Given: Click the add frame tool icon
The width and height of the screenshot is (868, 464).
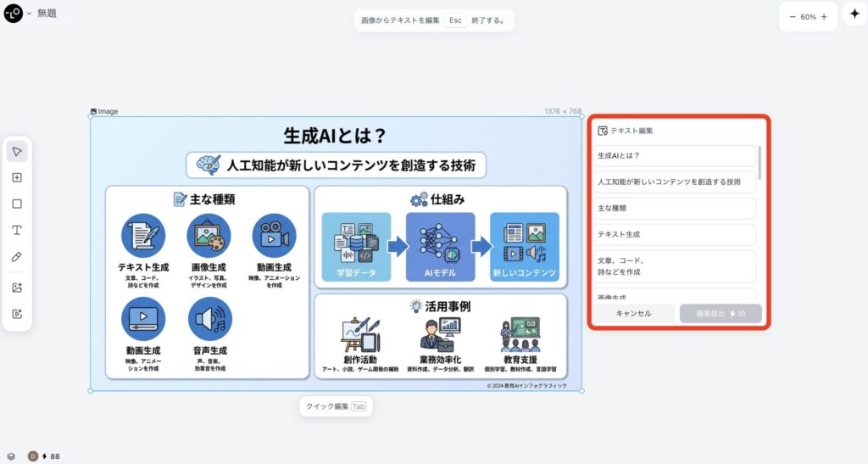Looking at the screenshot, I should pos(17,177).
